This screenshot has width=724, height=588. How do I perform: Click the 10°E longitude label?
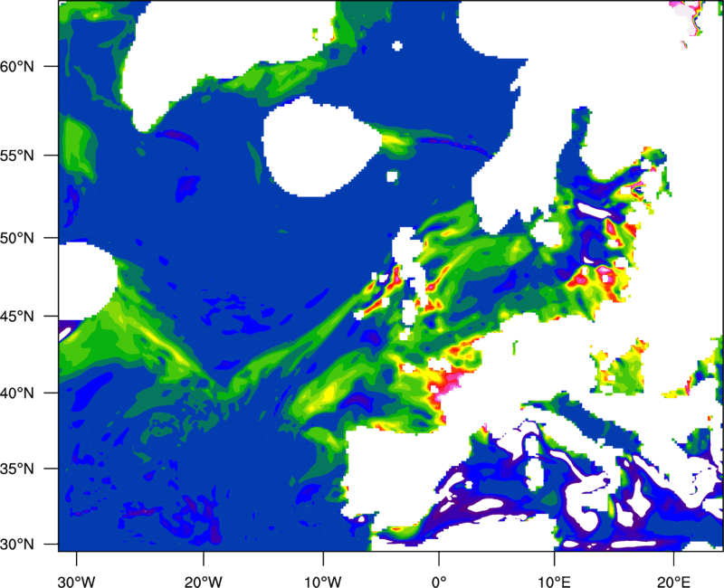coord(554,582)
